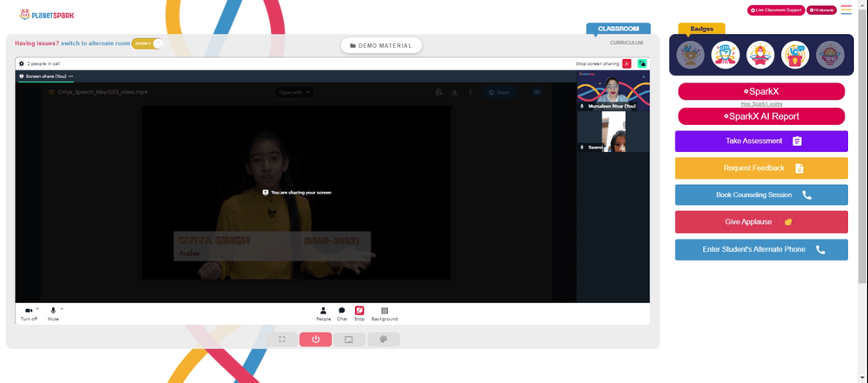
Task: Open PS Moments
Action: coord(822,10)
